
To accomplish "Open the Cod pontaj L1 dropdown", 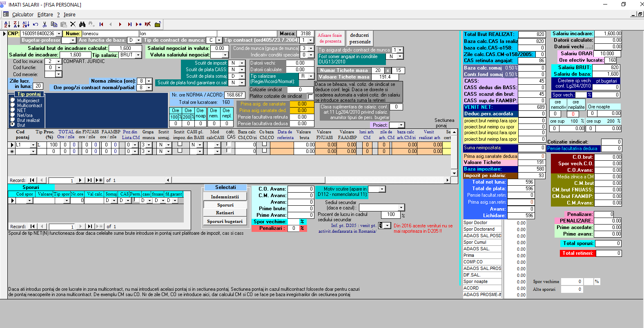I will [x=33, y=145].
